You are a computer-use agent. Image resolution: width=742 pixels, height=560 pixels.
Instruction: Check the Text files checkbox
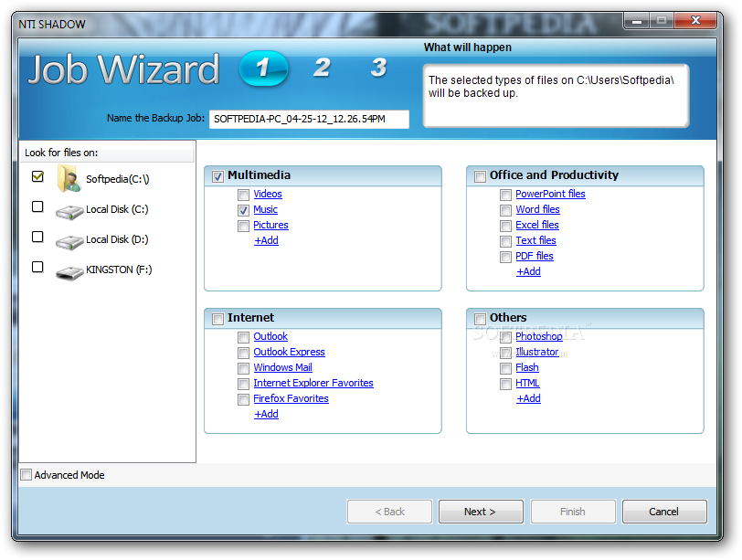505,242
